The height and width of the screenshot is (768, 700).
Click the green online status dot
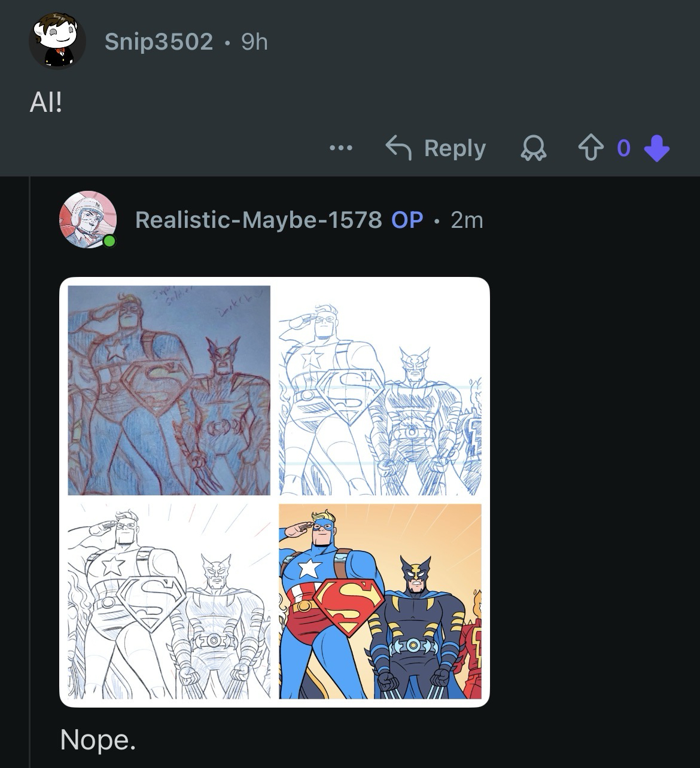coord(109,241)
